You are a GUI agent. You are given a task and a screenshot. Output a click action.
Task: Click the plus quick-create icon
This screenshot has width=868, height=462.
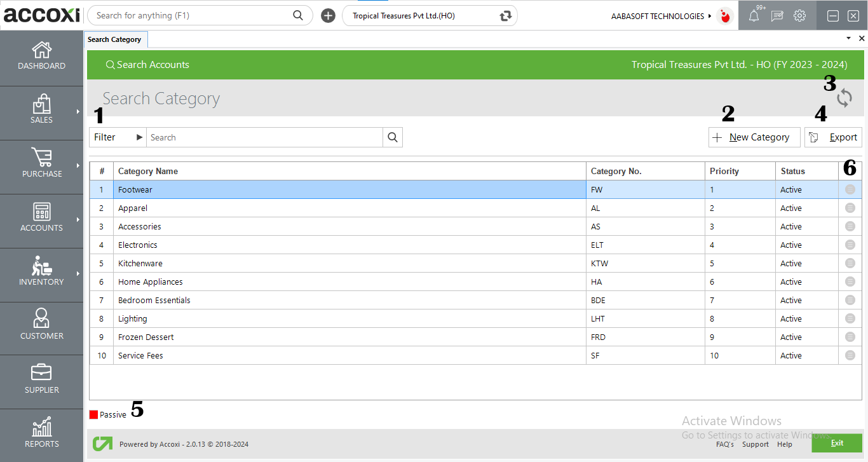328,15
